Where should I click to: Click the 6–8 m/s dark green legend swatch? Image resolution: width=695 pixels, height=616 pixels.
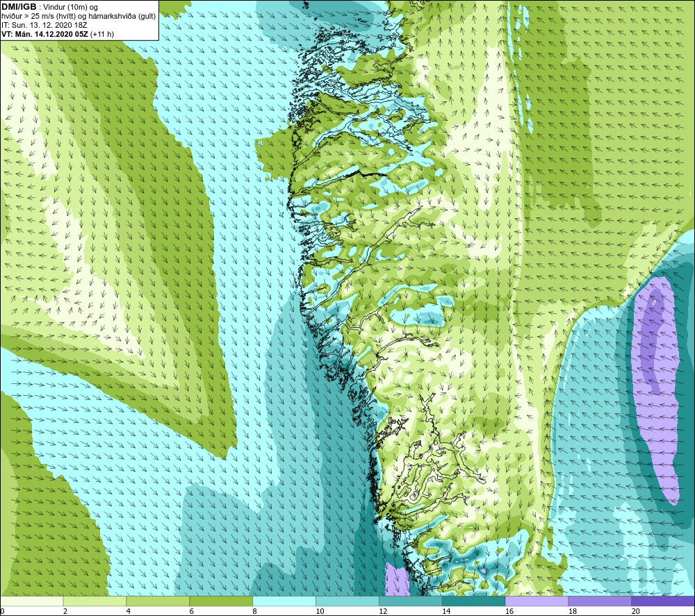pyautogui.click(x=221, y=601)
